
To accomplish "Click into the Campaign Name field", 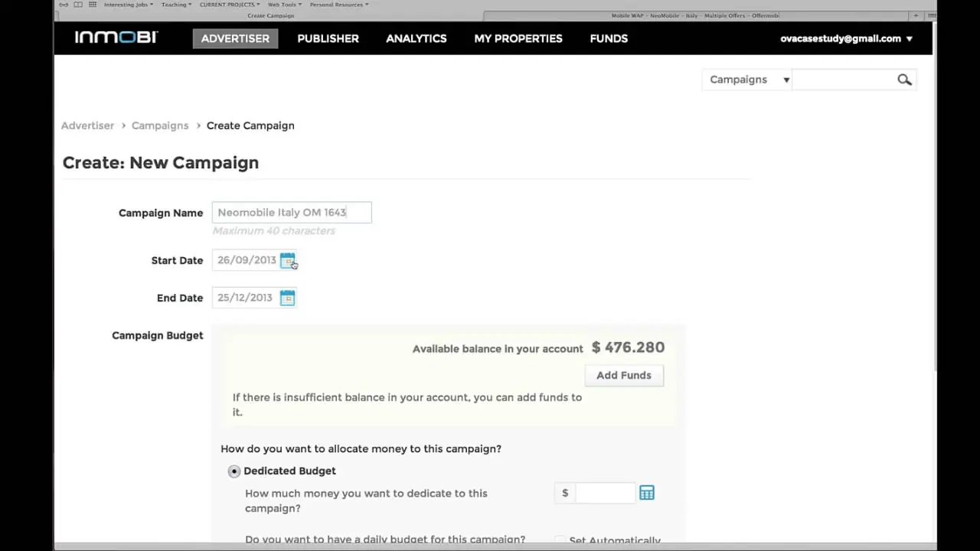I will tap(292, 212).
